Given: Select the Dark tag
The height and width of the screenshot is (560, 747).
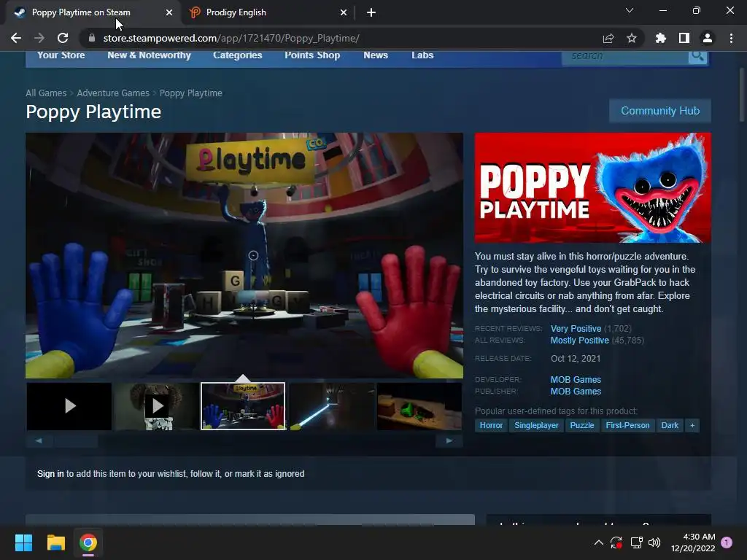Looking at the screenshot, I should (670, 425).
